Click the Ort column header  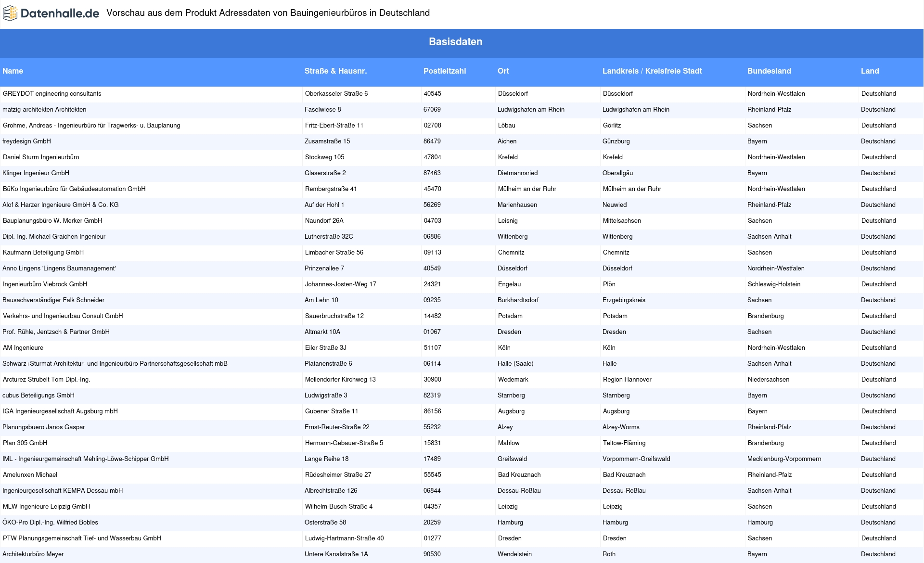coord(503,71)
